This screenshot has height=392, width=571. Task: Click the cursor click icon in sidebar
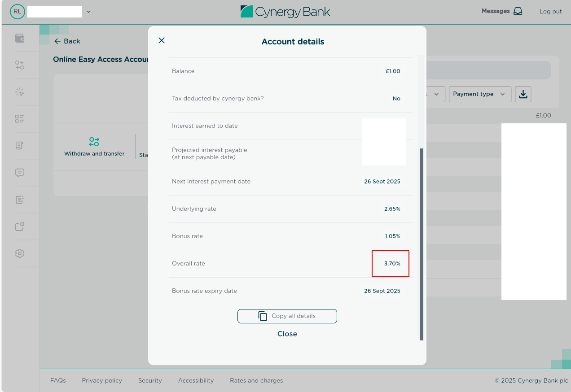[x=20, y=92]
